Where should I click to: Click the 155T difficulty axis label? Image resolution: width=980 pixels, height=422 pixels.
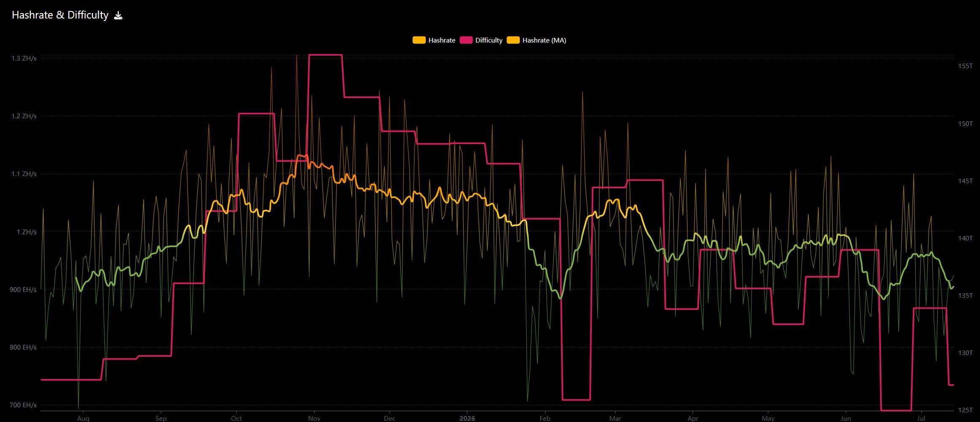tap(965, 66)
